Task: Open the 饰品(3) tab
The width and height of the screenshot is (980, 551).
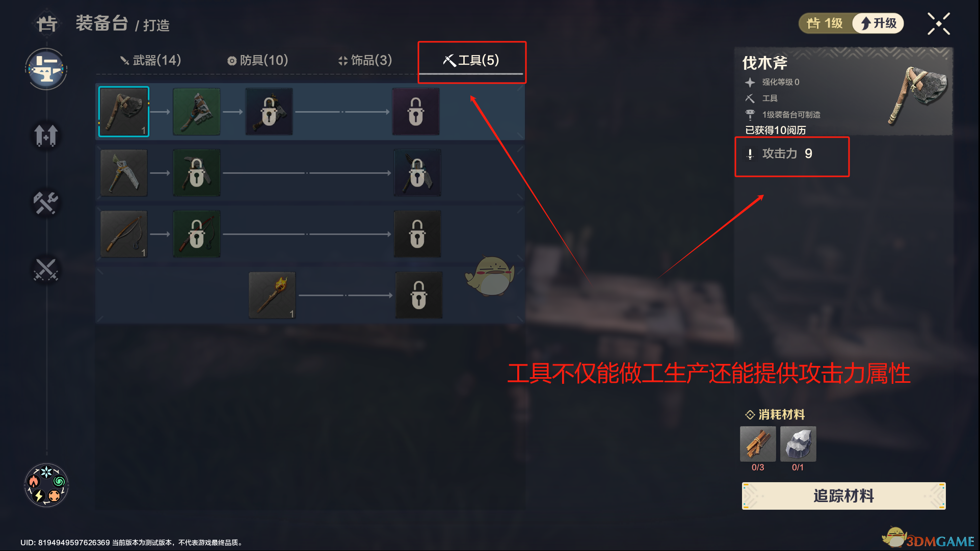Action: (x=365, y=60)
